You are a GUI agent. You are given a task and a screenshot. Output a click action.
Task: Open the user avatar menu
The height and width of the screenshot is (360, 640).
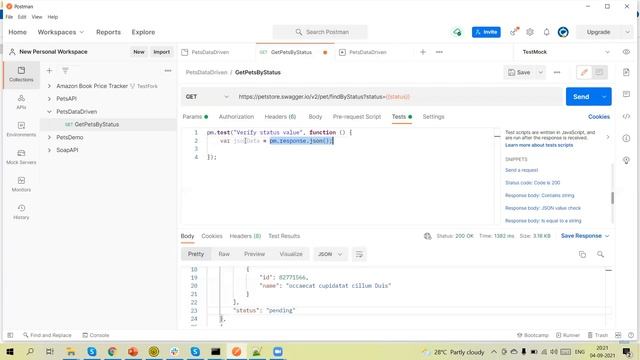(563, 32)
